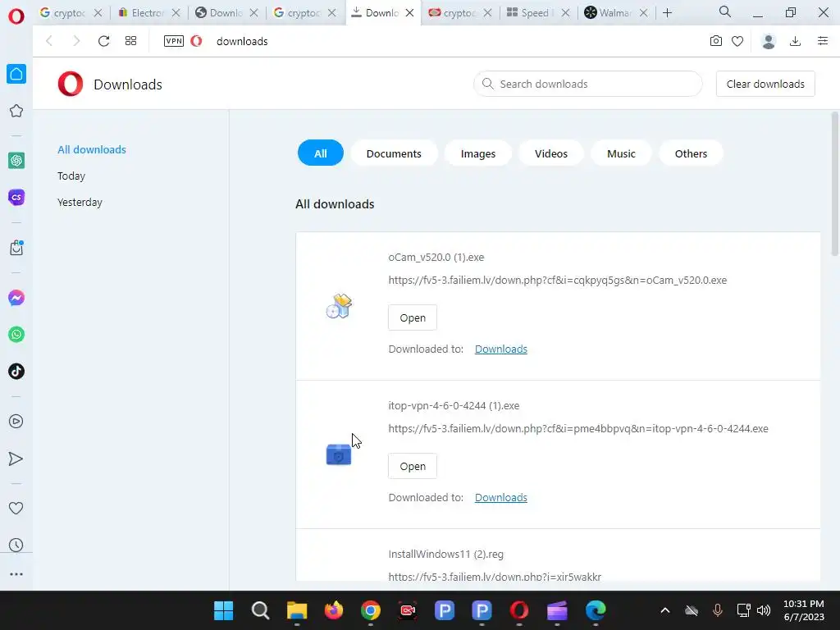
Task: Click the oCam download URL text
Action: pos(558,280)
